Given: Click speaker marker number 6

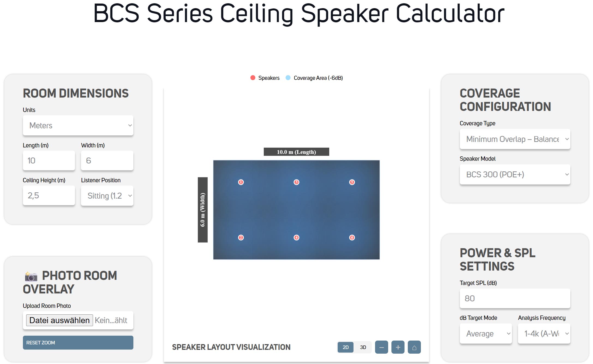Looking at the screenshot, I should [352, 238].
